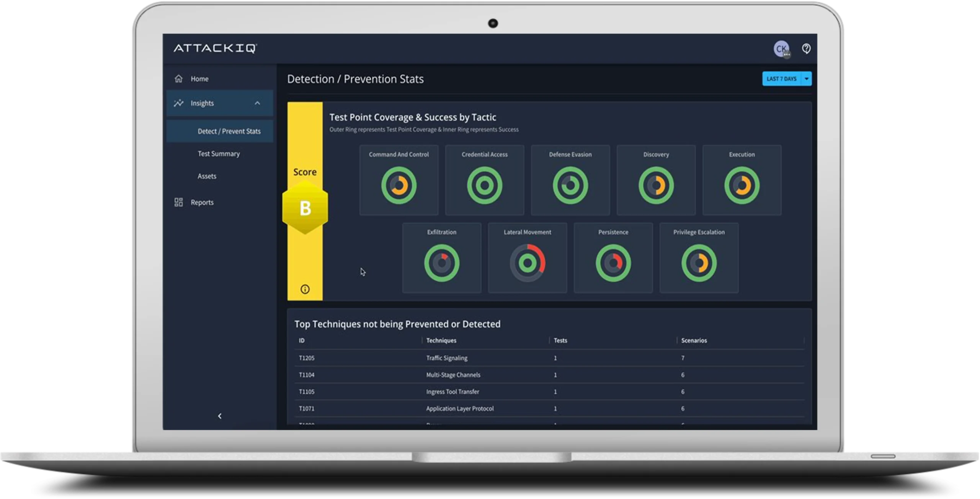
Task: Click the score info icon
Action: [305, 289]
